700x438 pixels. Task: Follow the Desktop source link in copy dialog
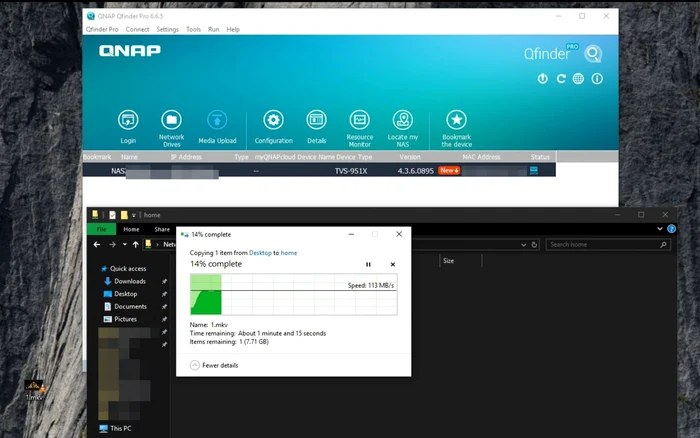tap(260, 253)
